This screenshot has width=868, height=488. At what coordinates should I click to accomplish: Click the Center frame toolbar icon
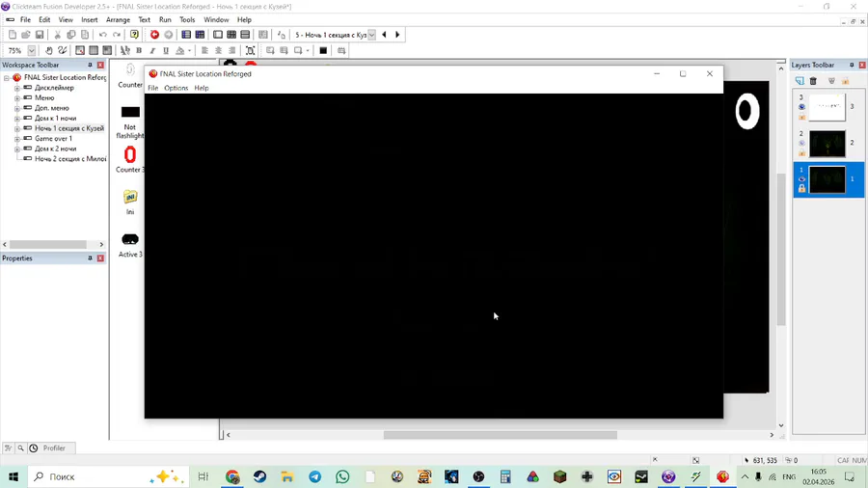250,50
